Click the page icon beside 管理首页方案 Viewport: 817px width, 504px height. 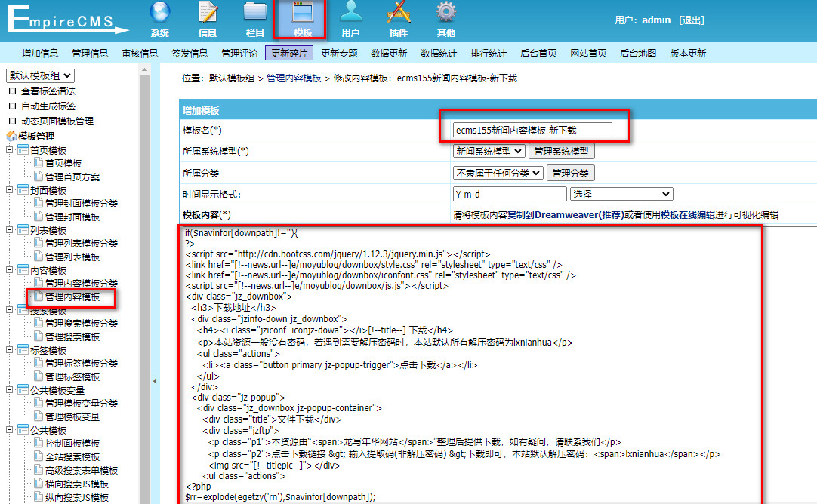[39, 177]
